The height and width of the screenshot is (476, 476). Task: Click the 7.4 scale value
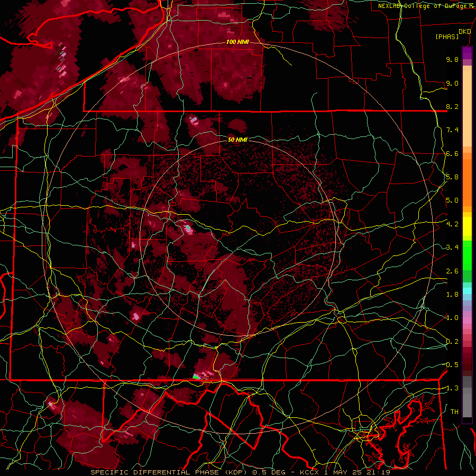452,130
